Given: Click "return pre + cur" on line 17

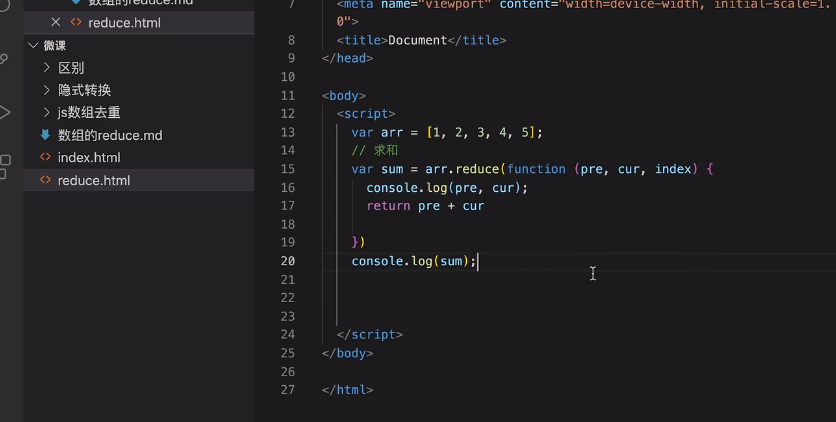Looking at the screenshot, I should tap(425, 206).
